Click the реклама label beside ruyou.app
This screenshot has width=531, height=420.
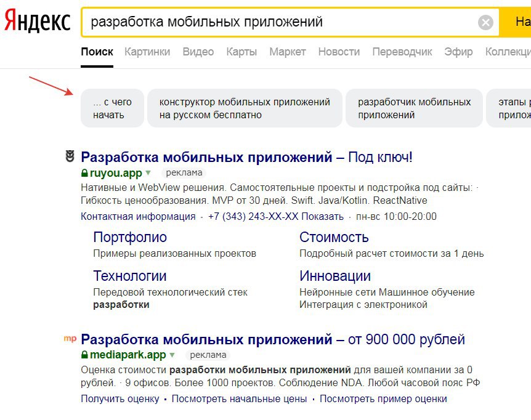[x=184, y=172]
